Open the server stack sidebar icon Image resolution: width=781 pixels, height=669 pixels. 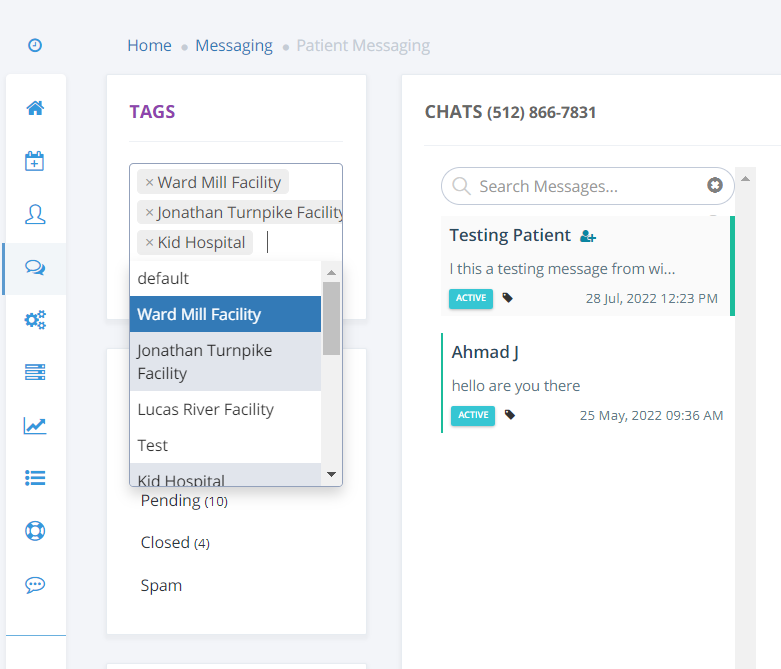tap(35, 372)
